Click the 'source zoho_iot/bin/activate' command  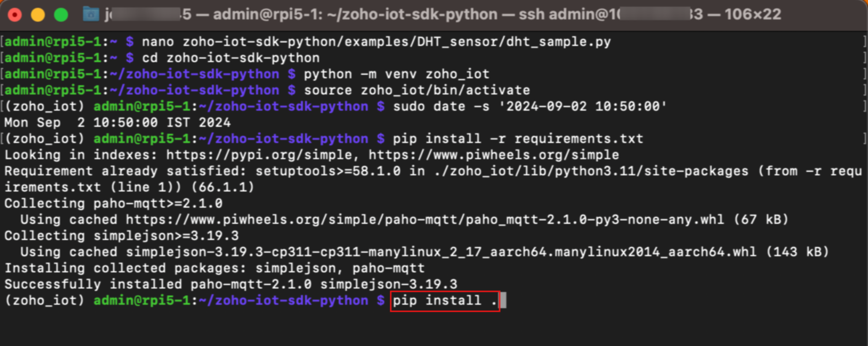tap(416, 90)
